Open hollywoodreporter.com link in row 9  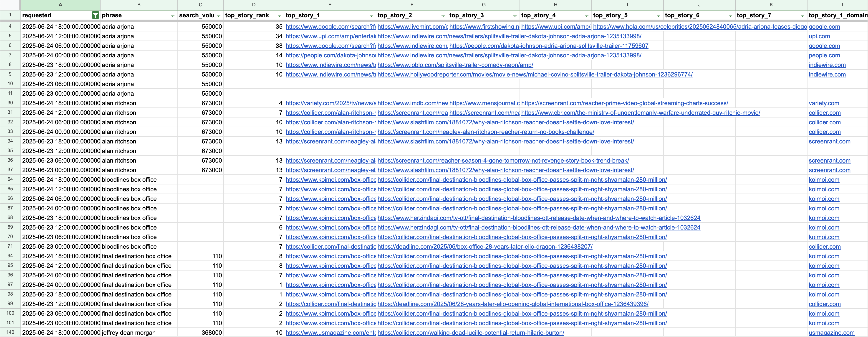(535, 74)
